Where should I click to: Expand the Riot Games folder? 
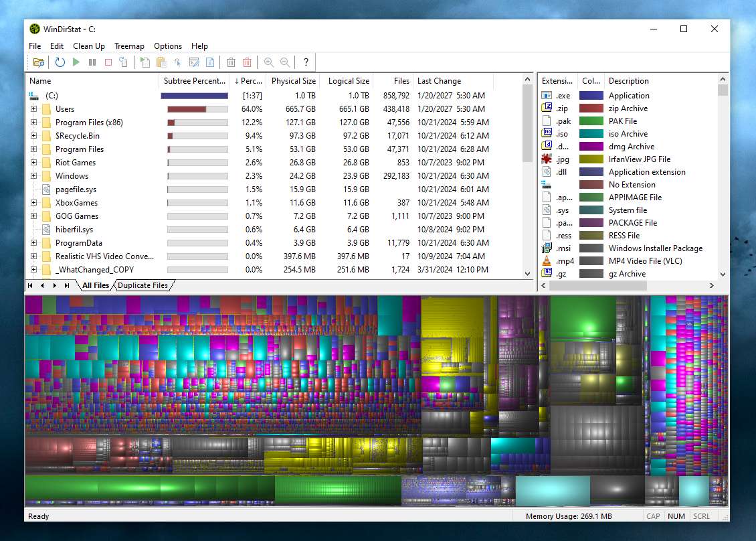(x=33, y=163)
